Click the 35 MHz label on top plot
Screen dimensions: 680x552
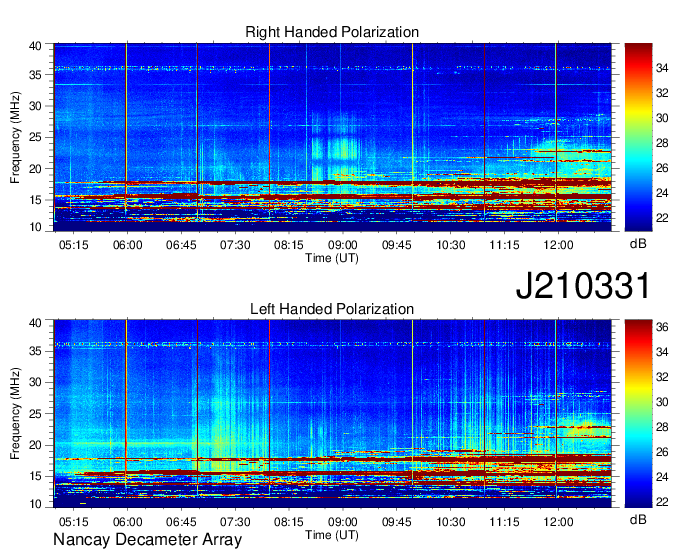point(35,75)
